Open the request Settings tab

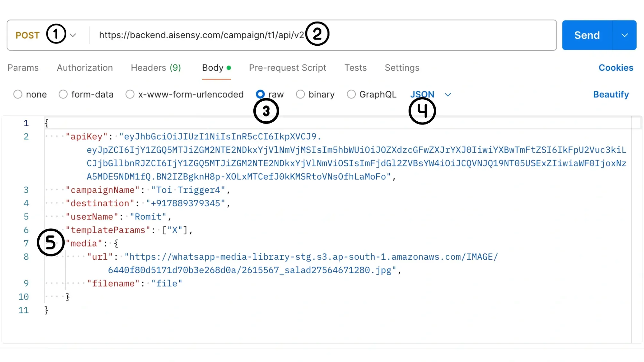click(402, 68)
